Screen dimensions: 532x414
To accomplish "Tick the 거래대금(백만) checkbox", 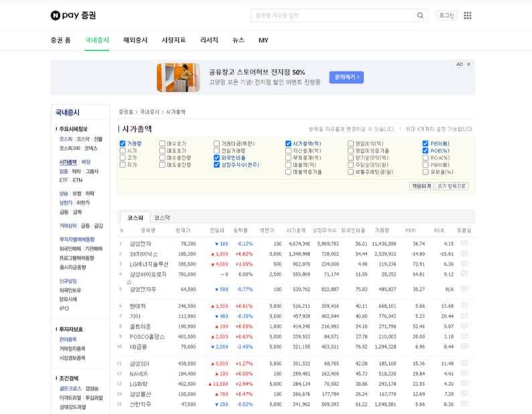I will pyautogui.click(x=216, y=143).
